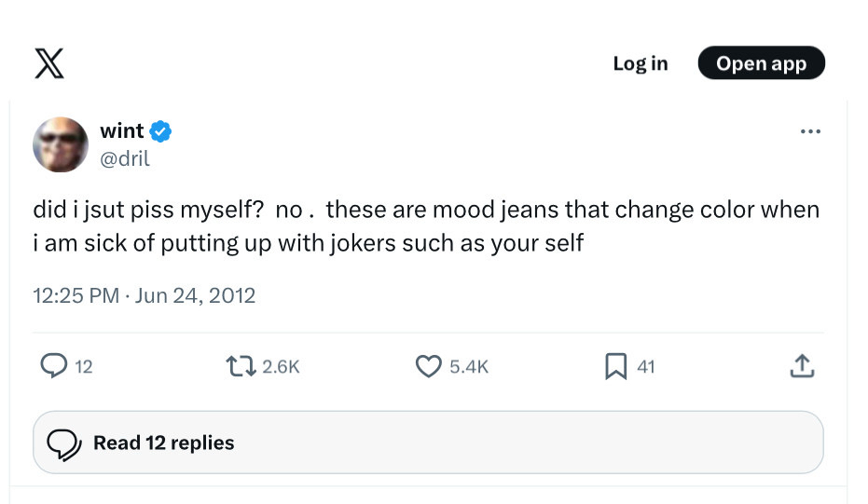868x504 pixels.
Task: Click the wint display name
Action: pos(121,131)
